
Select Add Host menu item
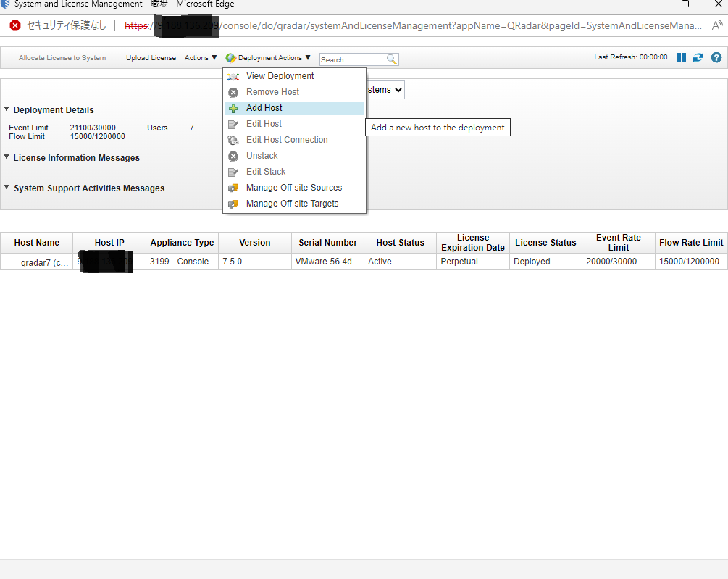pyautogui.click(x=294, y=108)
